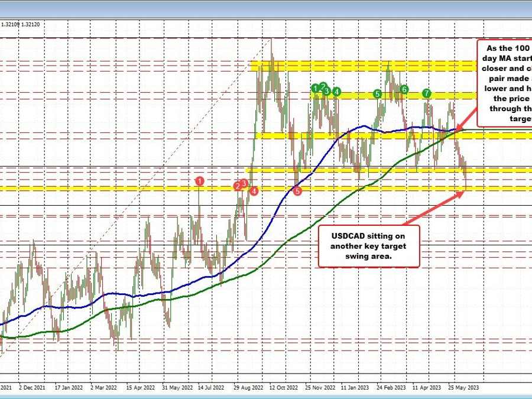Viewport: 532px width, 399px height.
Task: Select the 'USDCAD sitting on another key target' text box
Action: tap(369, 246)
